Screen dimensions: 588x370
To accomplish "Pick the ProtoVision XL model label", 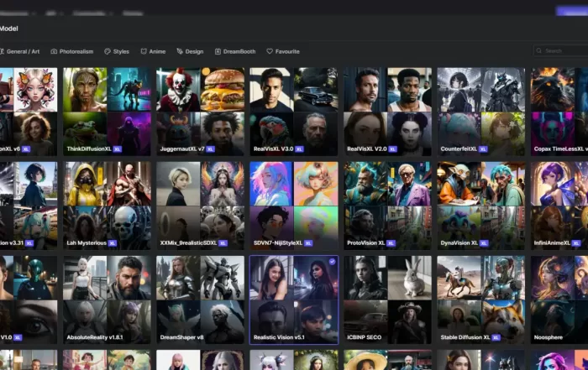I will coord(366,243).
